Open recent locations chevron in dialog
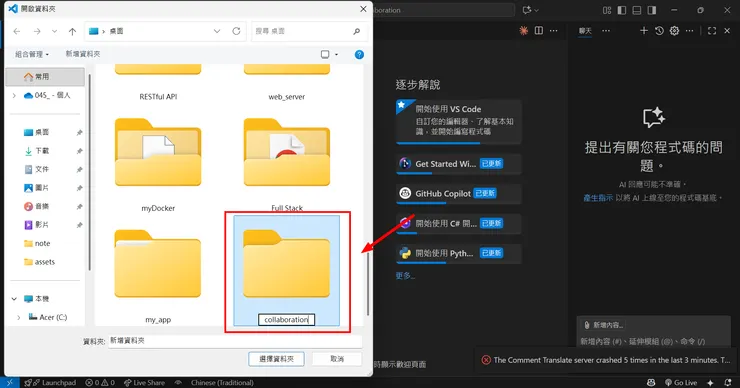Screen dimensions: 740x388 click(54, 31)
